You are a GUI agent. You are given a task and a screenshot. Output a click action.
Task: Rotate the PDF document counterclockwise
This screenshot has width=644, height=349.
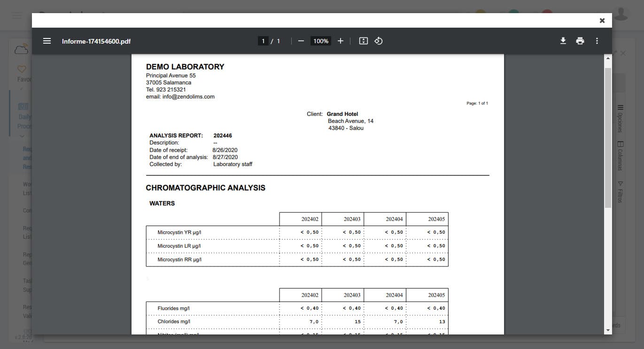pyautogui.click(x=378, y=41)
